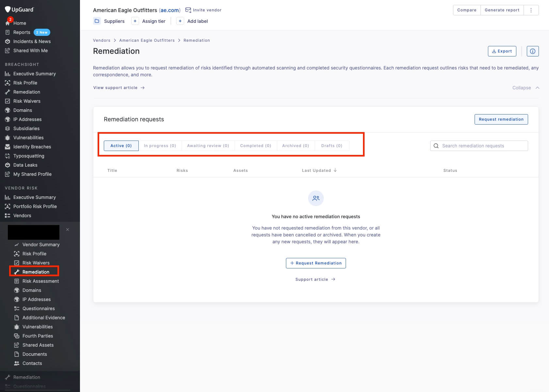Select the Active (0) tab
This screenshot has width=549, height=392.
click(121, 146)
